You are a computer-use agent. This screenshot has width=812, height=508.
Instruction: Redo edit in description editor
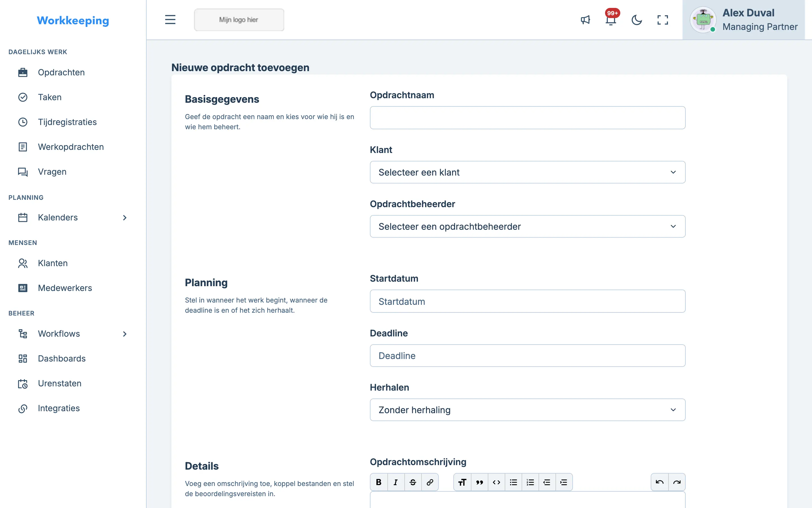tap(677, 482)
